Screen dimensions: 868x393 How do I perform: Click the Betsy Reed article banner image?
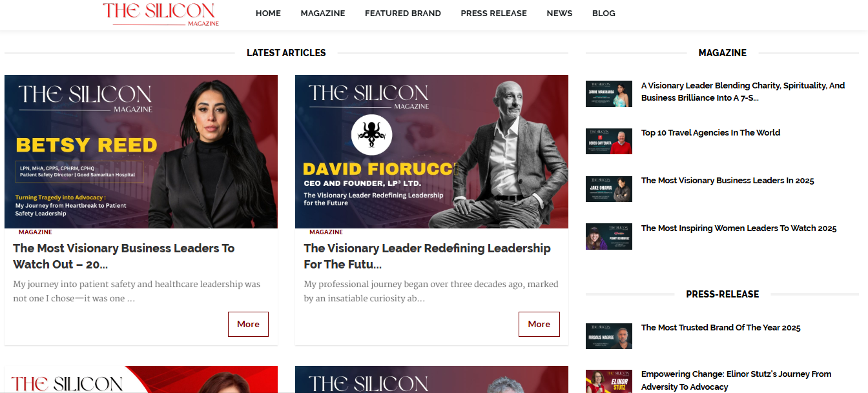pyautogui.click(x=141, y=152)
